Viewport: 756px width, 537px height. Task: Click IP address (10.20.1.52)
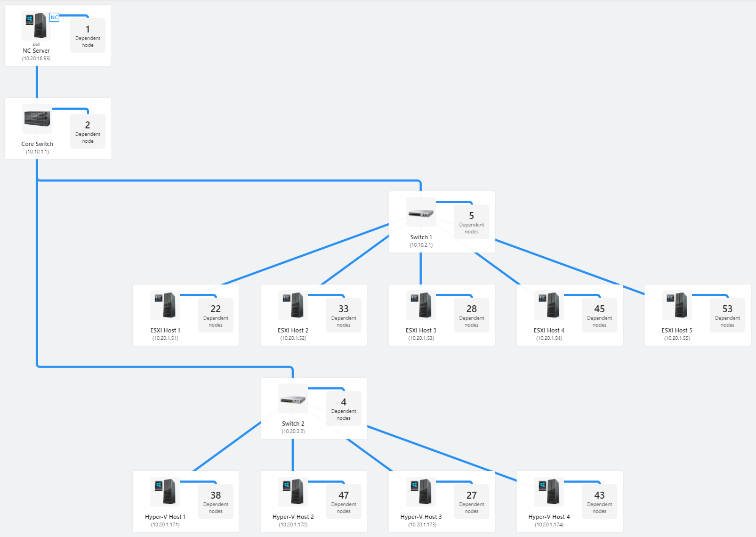[293, 338]
